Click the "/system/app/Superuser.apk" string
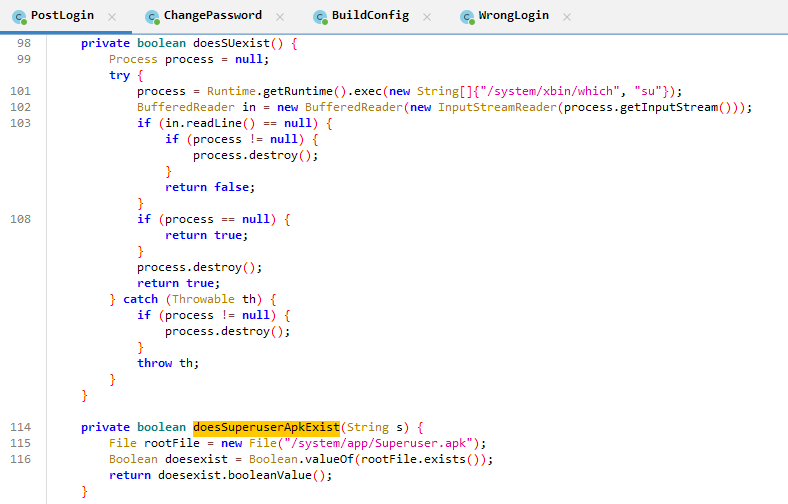The width and height of the screenshot is (788, 504). pos(376,443)
